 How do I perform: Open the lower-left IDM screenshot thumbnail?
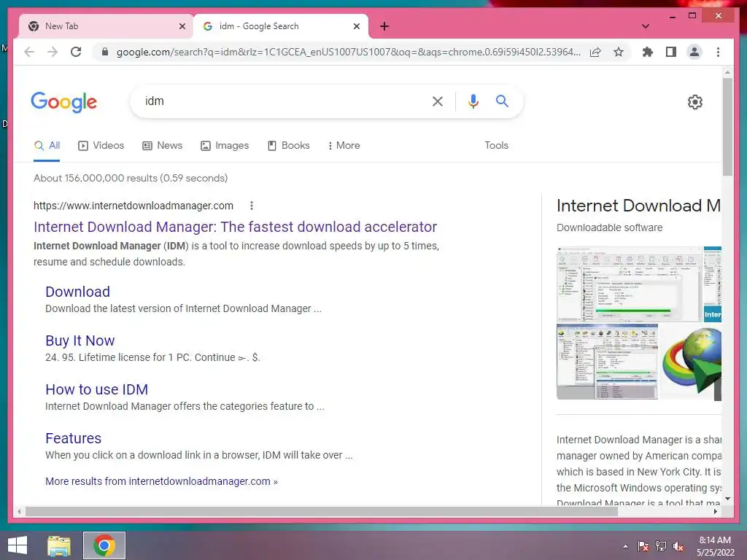click(x=607, y=362)
